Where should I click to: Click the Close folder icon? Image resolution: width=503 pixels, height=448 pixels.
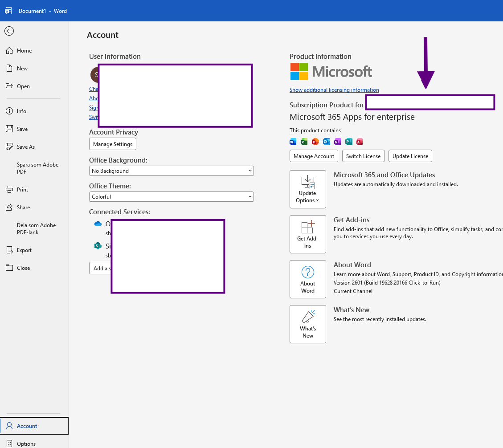click(9, 268)
